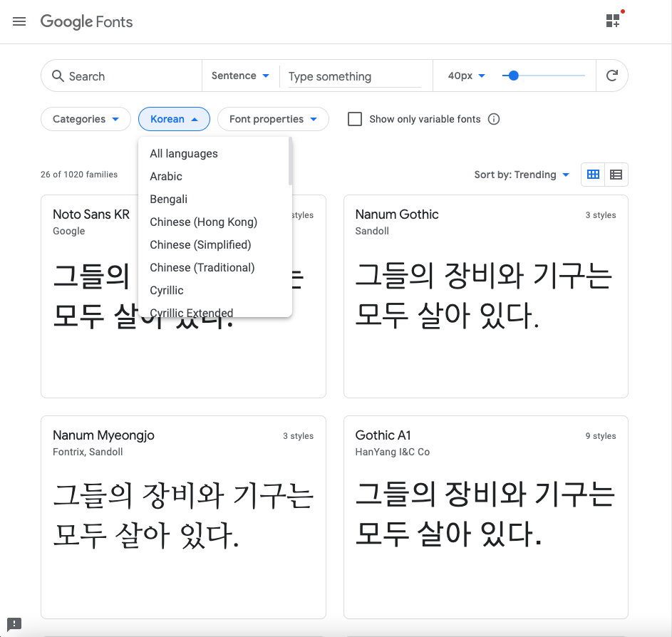Click 'Fontrix, Sandoll' designer text
The height and width of the screenshot is (637, 672).
tap(88, 452)
